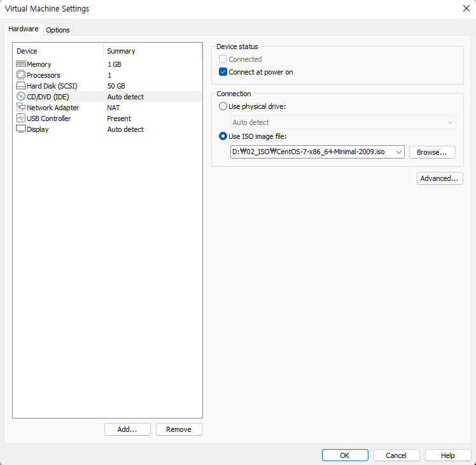Select the Display device row
The width and height of the screenshot is (476, 465).
tap(108, 129)
